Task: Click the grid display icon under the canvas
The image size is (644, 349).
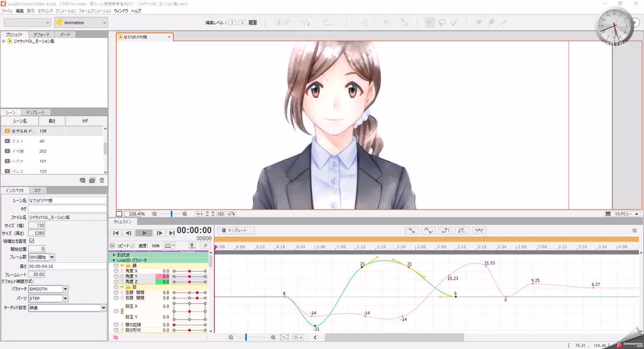Action: 221,214
